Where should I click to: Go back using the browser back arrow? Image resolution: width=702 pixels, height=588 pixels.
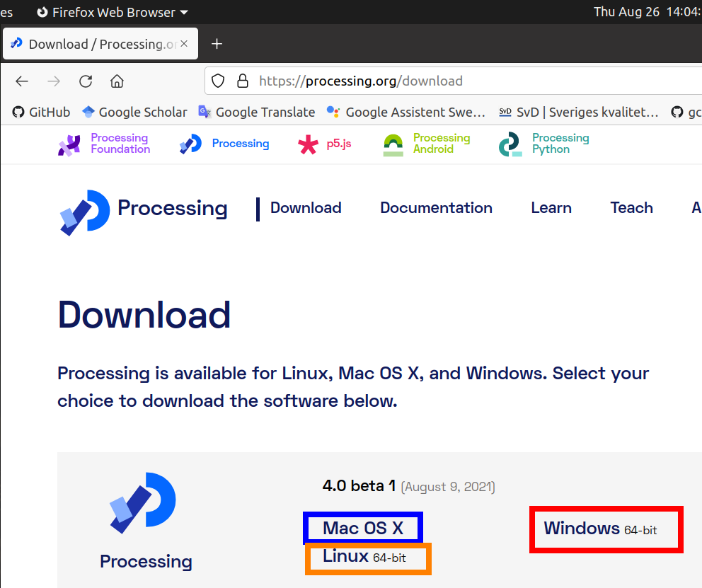21,81
